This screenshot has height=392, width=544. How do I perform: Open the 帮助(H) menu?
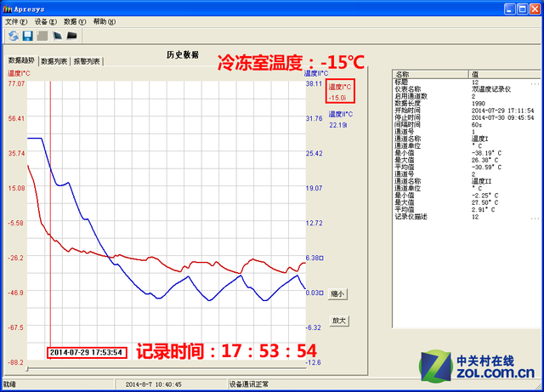(x=104, y=22)
